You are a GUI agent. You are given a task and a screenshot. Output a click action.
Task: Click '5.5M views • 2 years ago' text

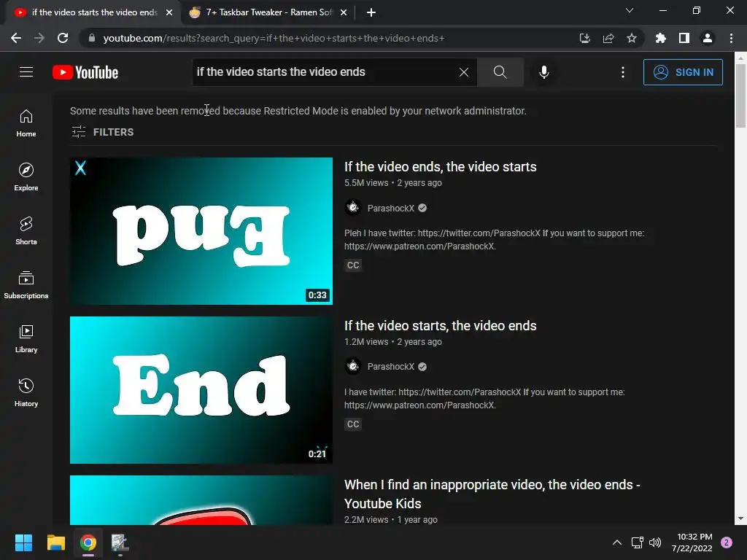[393, 183]
